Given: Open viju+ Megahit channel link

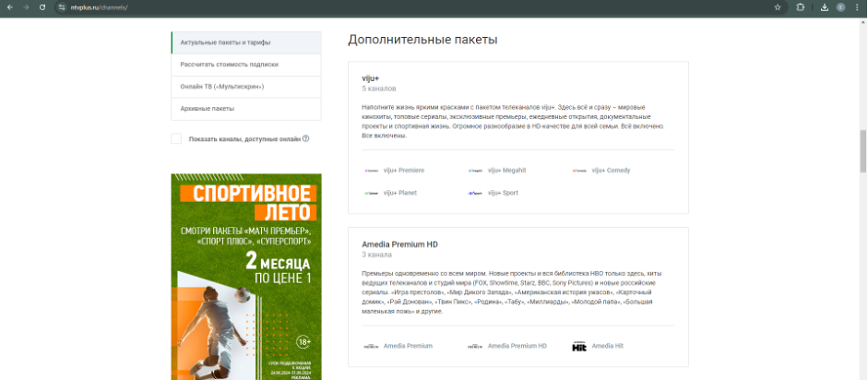Looking at the screenshot, I should tap(506, 171).
